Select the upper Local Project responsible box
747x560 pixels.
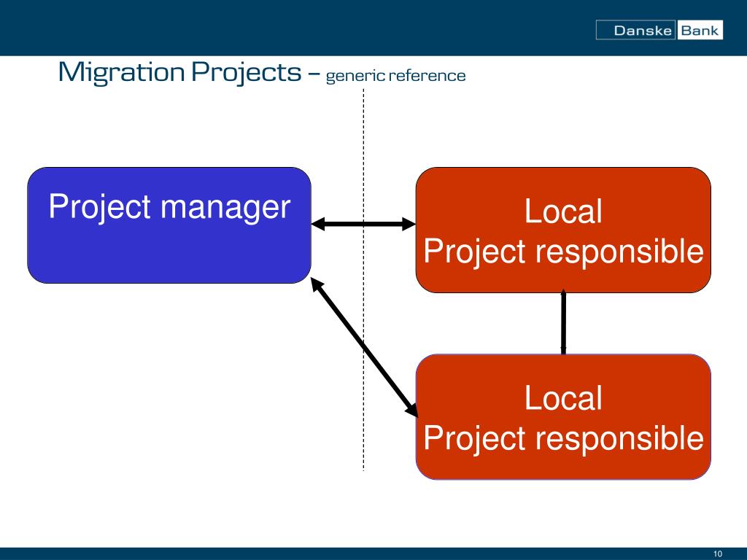pos(563,230)
